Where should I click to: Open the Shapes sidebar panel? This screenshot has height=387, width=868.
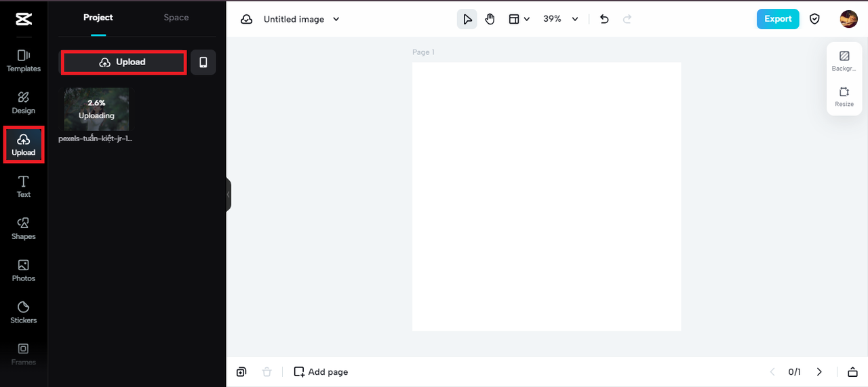coord(24,229)
